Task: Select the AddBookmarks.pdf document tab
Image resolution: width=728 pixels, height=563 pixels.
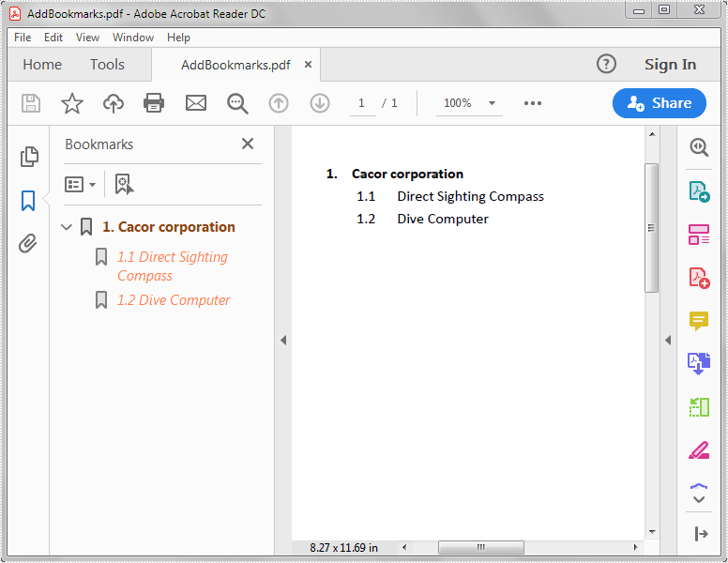Action: click(235, 65)
